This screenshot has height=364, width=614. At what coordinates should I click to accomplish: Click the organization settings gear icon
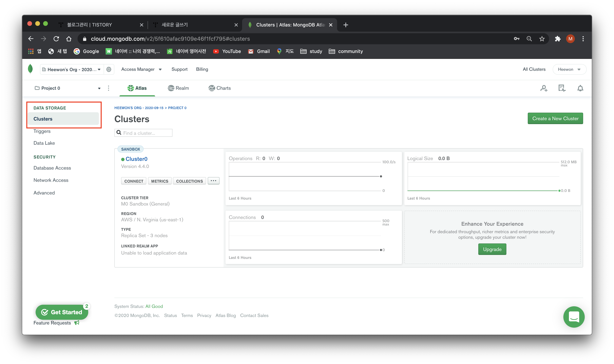click(109, 69)
